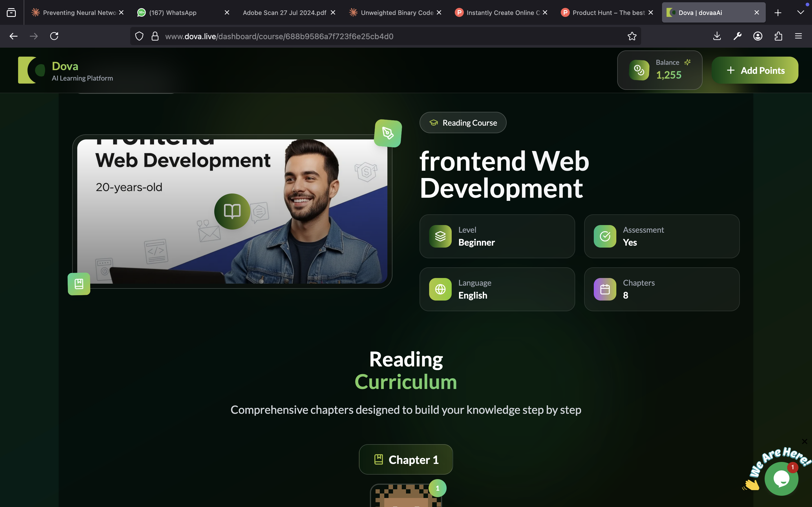Click the Level layers icon
Image resolution: width=812 pixels, height=507 pixels.
click(440, 236)
